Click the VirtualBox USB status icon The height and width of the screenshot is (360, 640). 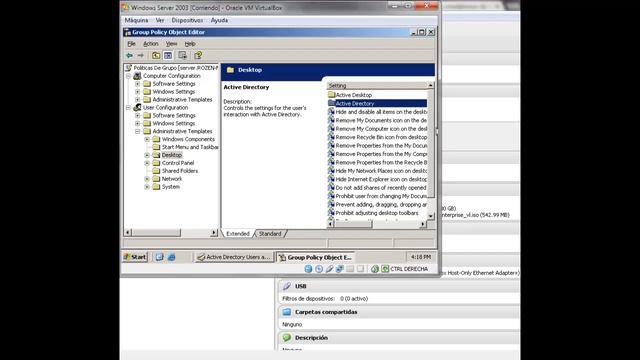pyautogui.click(x=329, y=269)
